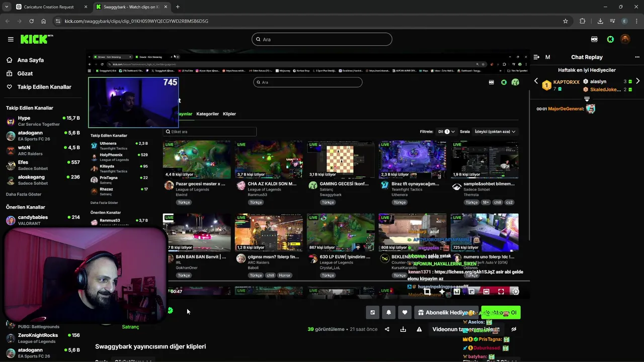
Task: Click the M label in chat header
Action: coord(547,57)
